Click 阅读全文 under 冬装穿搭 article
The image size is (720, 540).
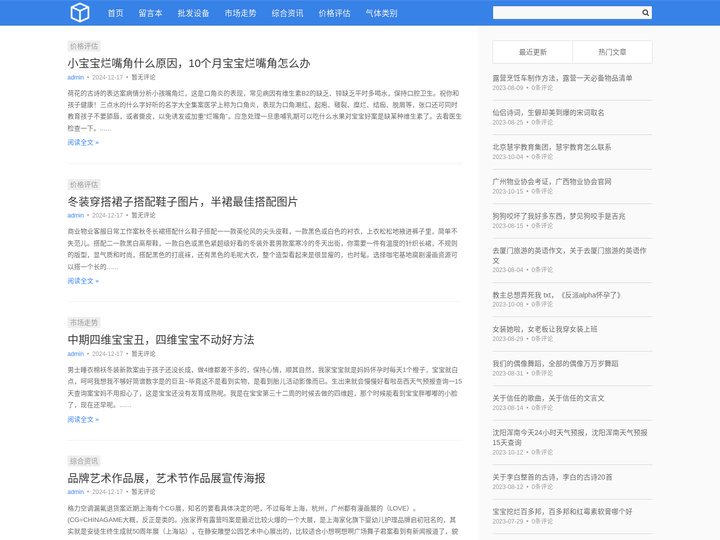click(83, 281)
